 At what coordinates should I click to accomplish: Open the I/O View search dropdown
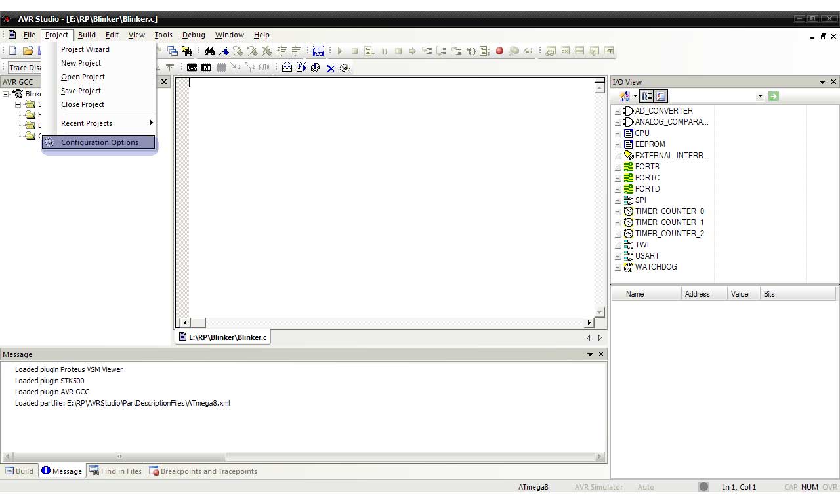760,96
